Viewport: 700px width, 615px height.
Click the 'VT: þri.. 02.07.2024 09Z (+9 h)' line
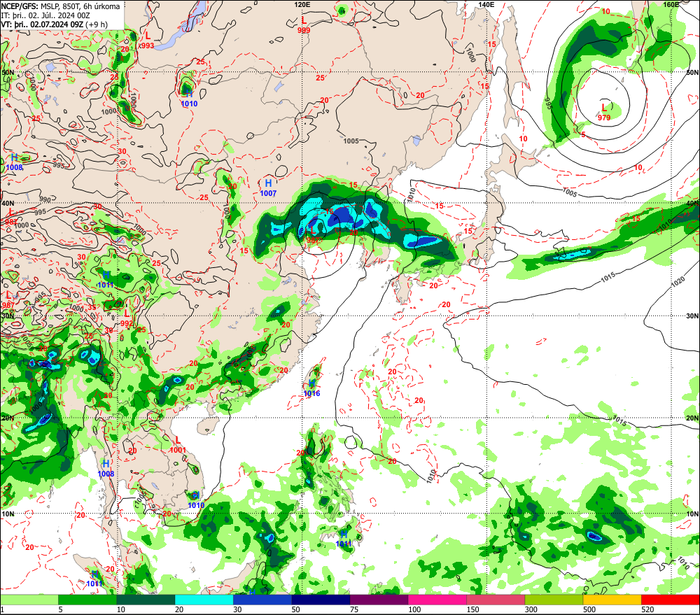(54, 24)
